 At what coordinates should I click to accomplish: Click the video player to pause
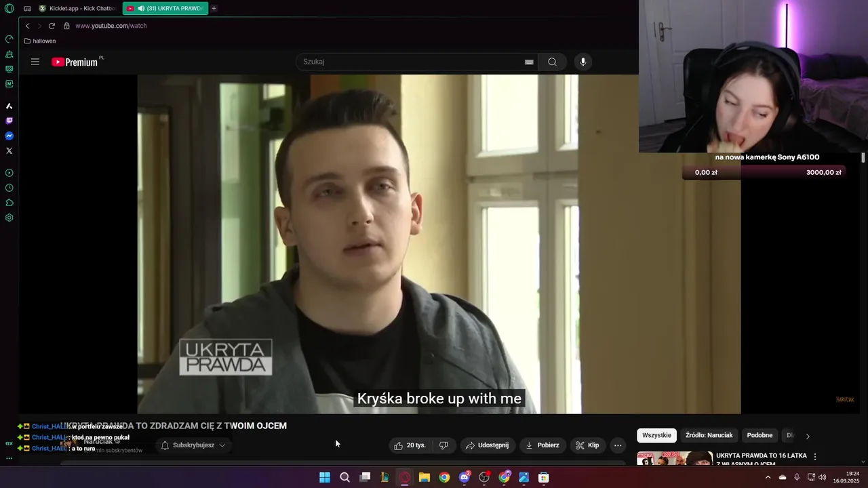coord(439,244)
